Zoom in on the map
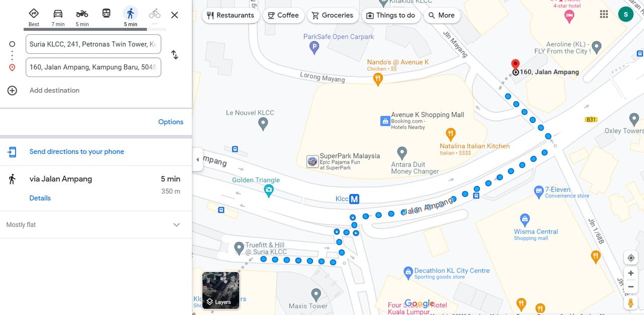The image size is (644, 315). [631, 273]
